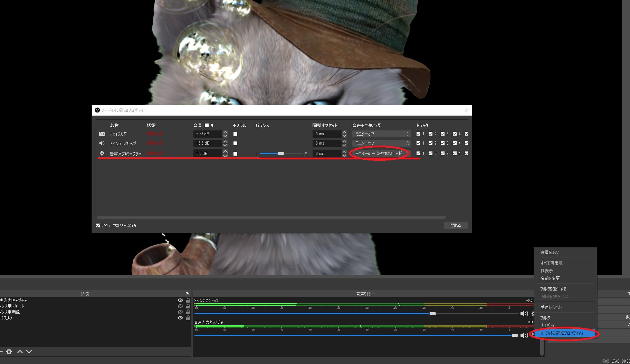Select 垂直レイアウト in context menu

click(x=565, y=307)
